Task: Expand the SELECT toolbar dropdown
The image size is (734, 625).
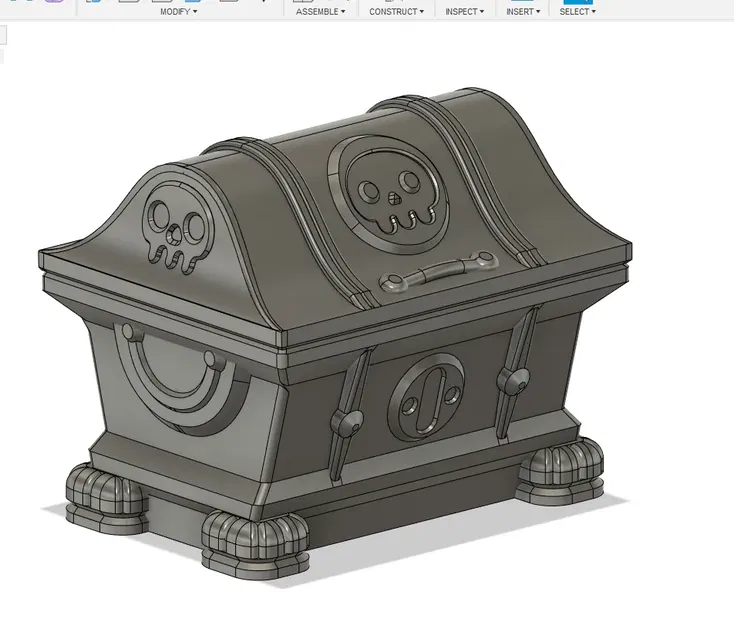Action: (x=577, y=12)
